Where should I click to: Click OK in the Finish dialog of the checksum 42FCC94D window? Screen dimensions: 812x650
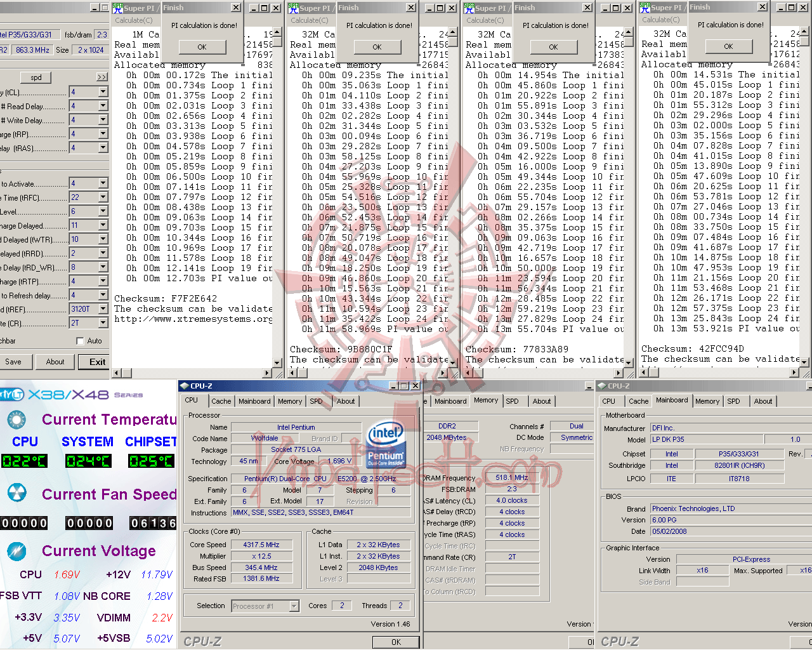pos(728,46)
